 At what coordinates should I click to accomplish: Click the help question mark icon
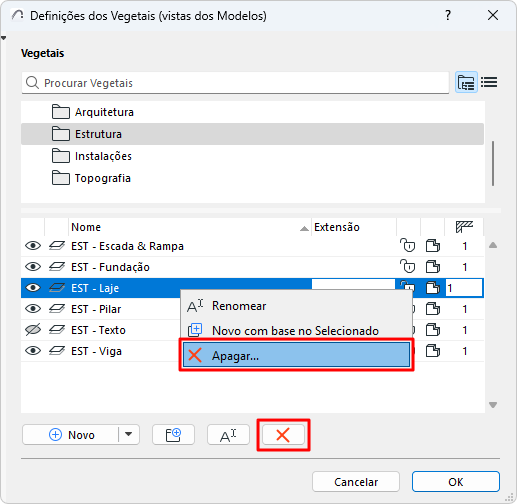(448, 15)
